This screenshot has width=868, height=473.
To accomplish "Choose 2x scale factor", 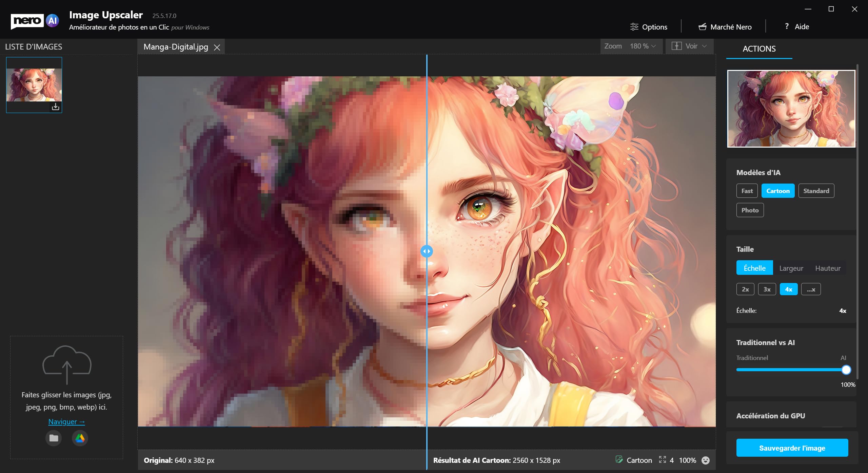I will coord(745,289).
